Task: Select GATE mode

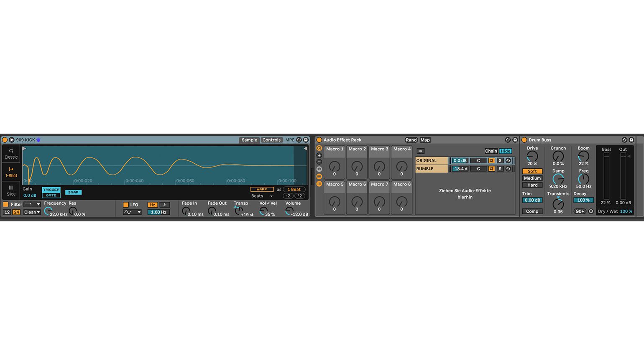Action: click(51, 195)
